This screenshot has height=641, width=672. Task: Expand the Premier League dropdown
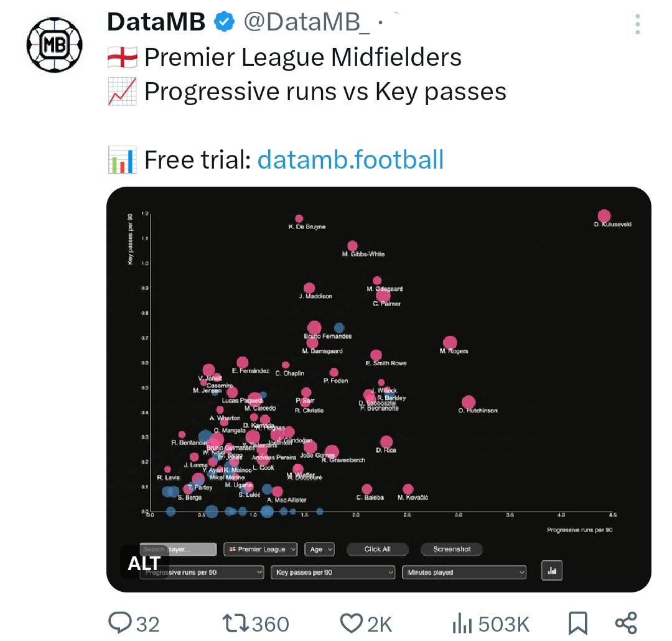[261, 550]
